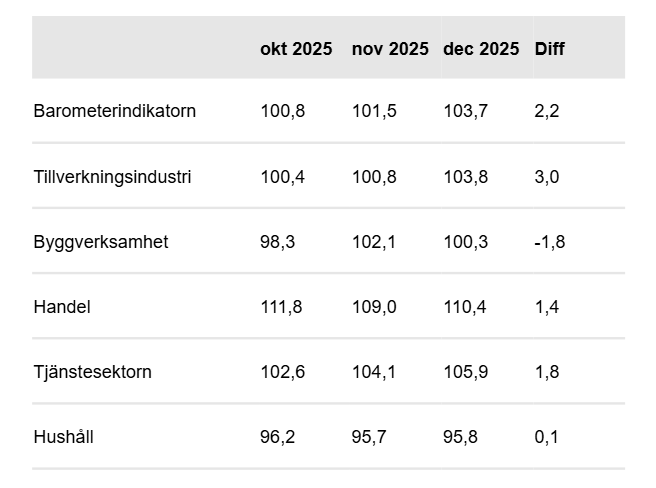This screenshot has height=488, width=656.
Task: Click the Hushåll row label
Action: tap(65, 437)
